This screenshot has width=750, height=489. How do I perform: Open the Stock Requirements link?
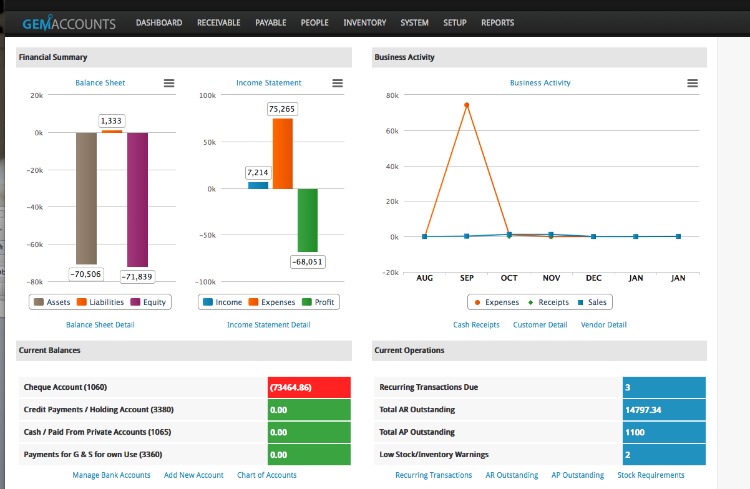pyautogui.click(x=651, y=475)
